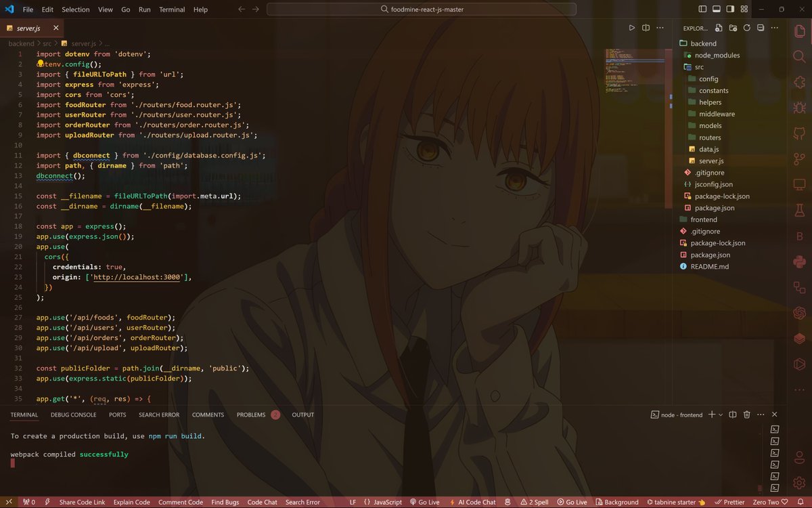Click Explain Code in status bar
Viewport: 812px width, 508px height.
(x=132, y=502)
